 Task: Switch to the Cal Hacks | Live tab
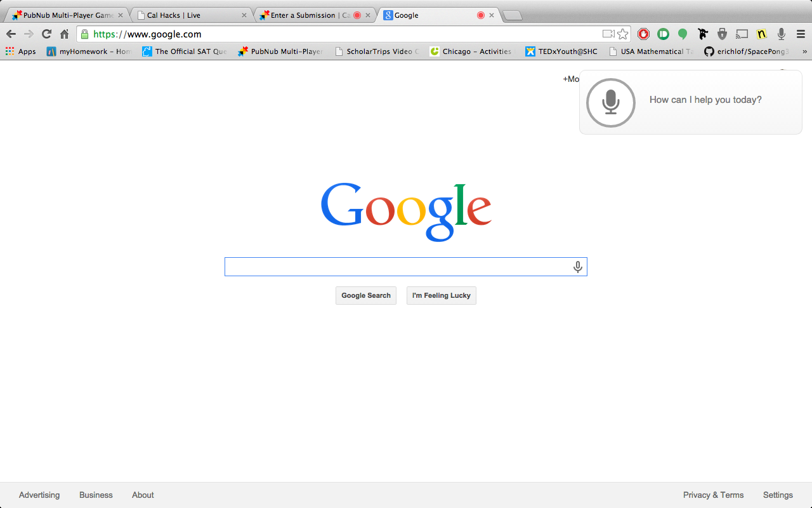tap(190, 15)
